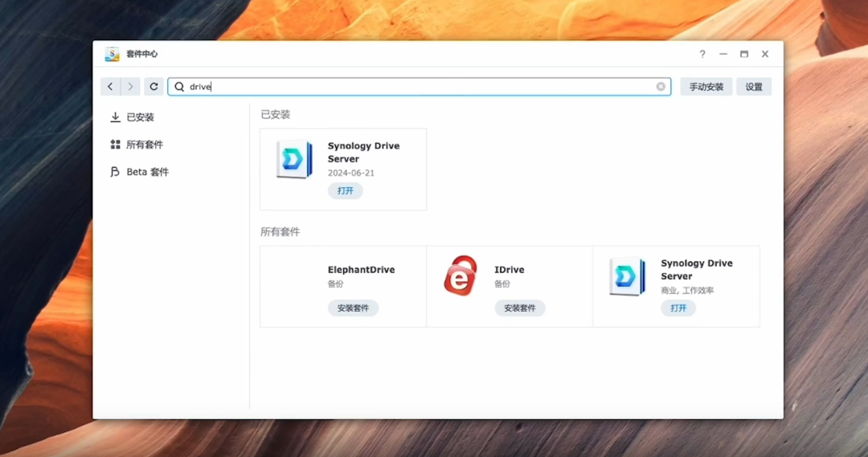Close the Package Center window
This screenshot has width=868, height=457.
765,54
